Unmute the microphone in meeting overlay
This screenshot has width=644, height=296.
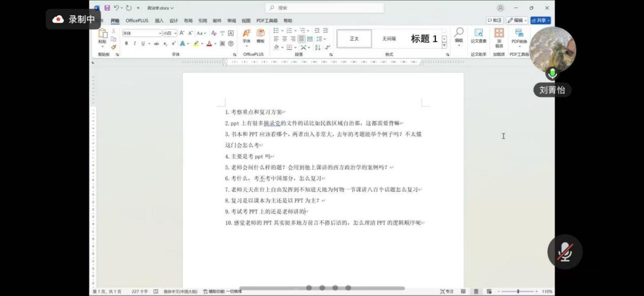[x=565, y=252]
